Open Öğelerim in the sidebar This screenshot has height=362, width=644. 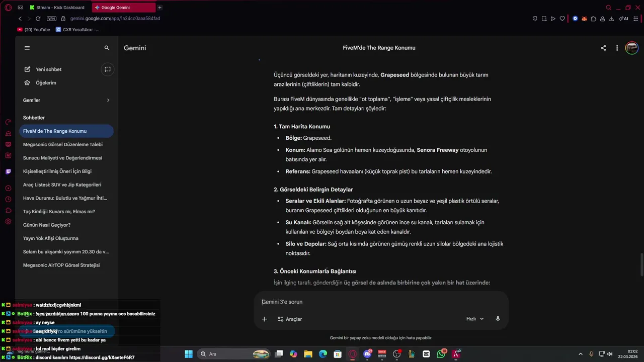coord(40,82)
